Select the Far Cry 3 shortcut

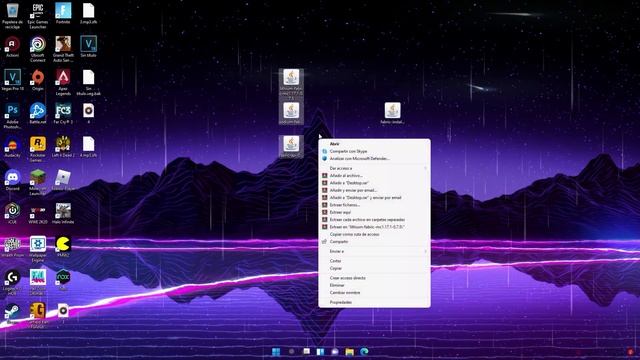(63, 113)
